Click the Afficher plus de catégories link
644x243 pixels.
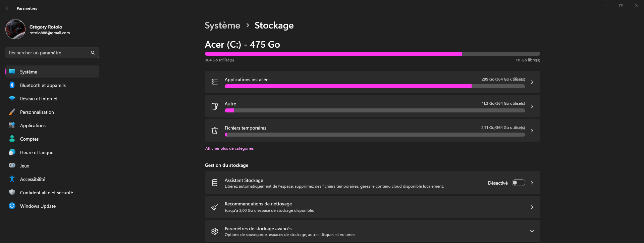pyautogui.click(x=229, y=148)
